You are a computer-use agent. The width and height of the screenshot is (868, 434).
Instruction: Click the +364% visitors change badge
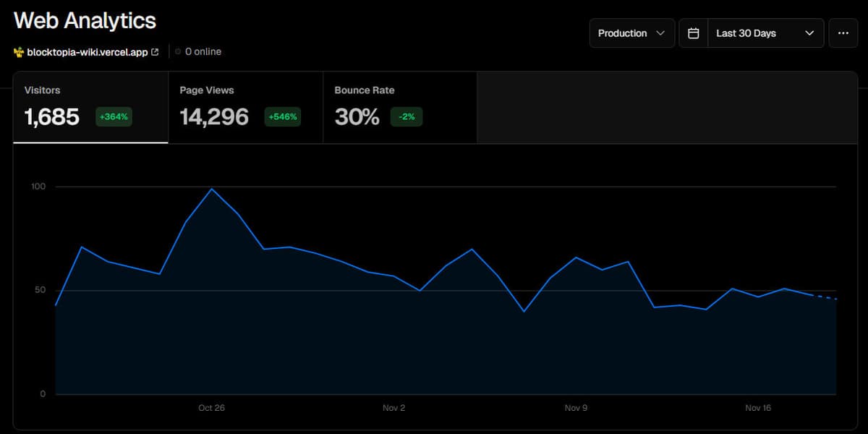pos(114,116)
